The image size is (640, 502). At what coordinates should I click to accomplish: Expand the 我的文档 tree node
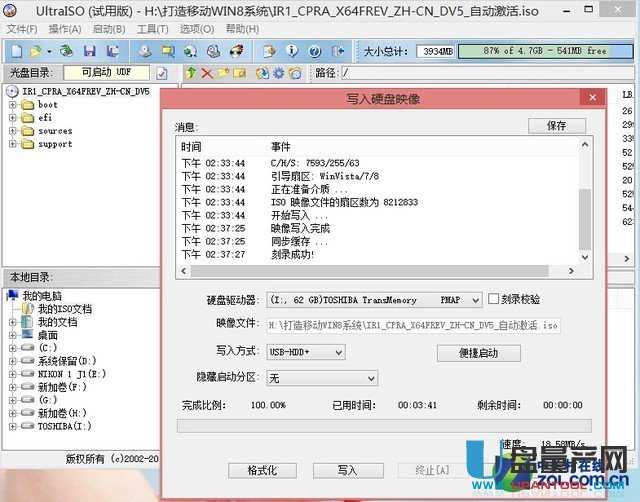tap(13, 322)
